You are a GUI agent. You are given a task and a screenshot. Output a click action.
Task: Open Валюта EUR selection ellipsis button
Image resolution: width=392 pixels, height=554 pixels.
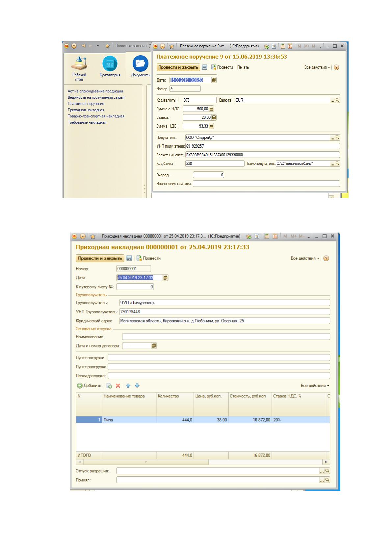(x=332, y=100)
